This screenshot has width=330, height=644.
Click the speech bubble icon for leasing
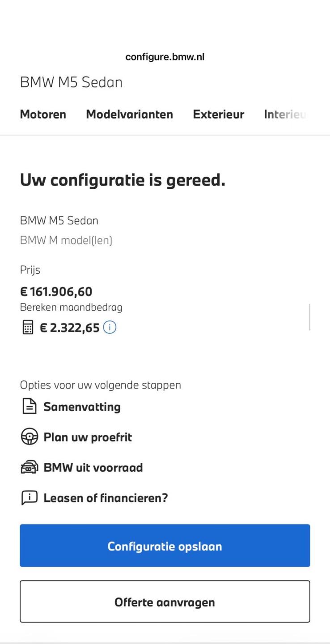[28, 498]
